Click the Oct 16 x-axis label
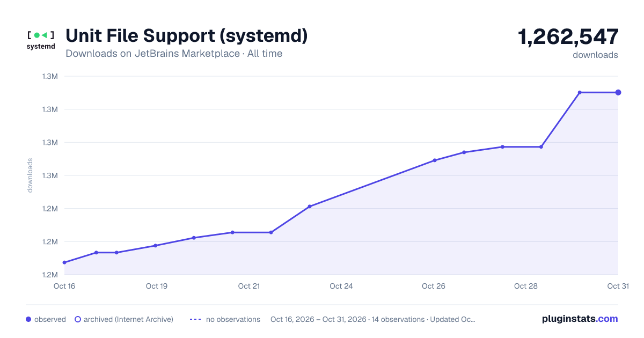The width and height of the screenshot is (644, 338). 64,286
